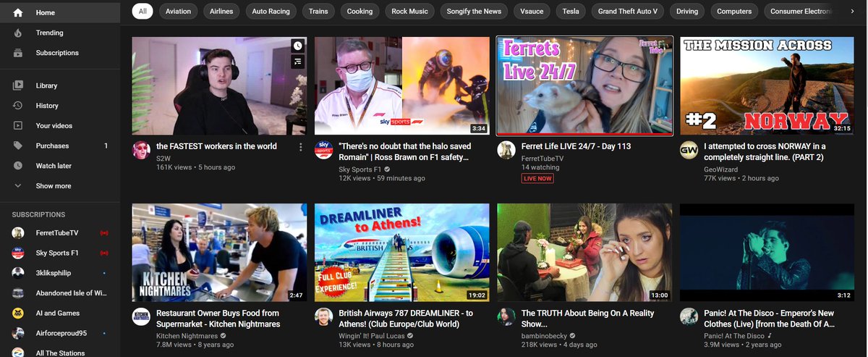The image size is (868, 357).
Task: Click S2W channel name text
Action: pos(163,157)
